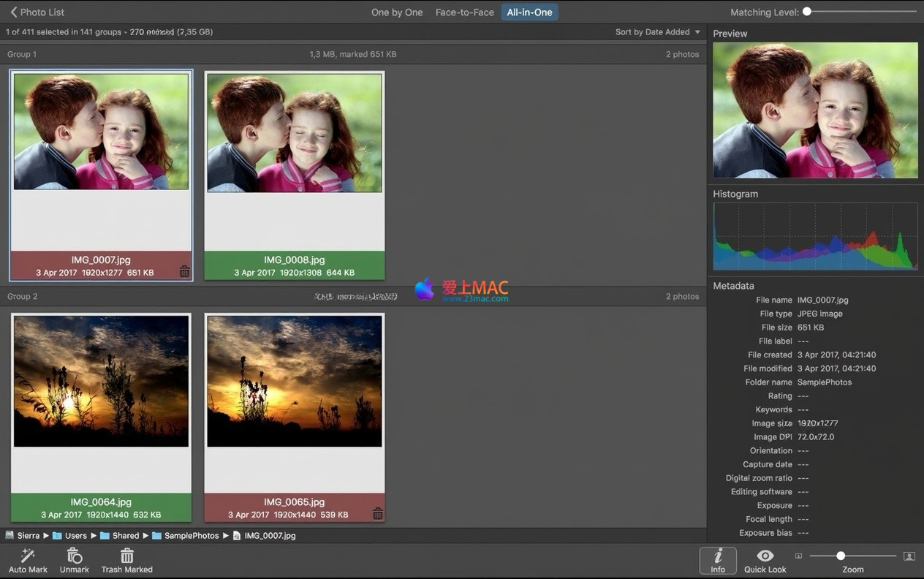Go back to Photo List

point(37,12)
